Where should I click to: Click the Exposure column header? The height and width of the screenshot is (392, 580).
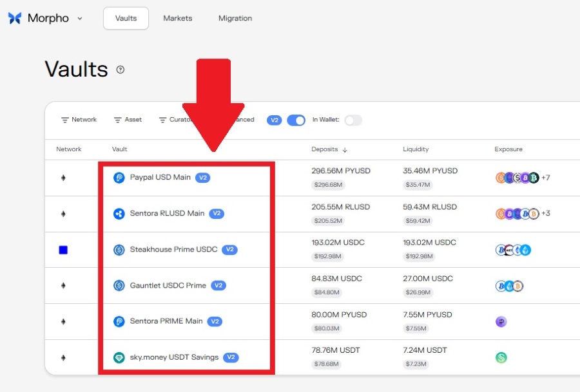point(508,149)
